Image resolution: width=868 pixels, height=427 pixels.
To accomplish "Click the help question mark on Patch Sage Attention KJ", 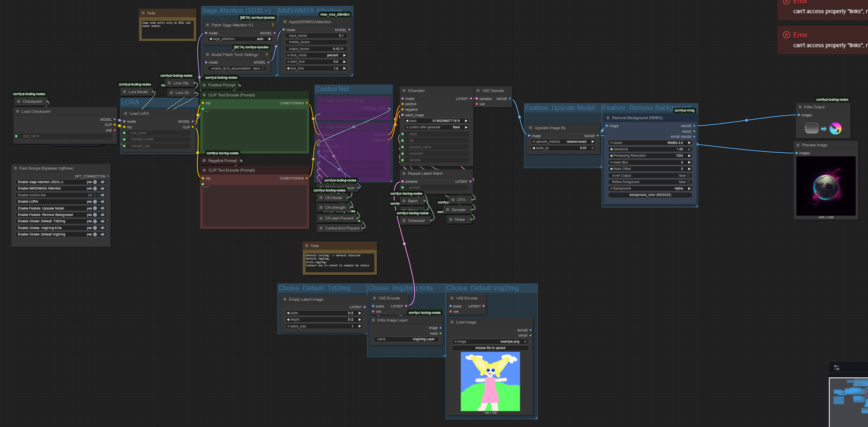I will (x=273, y=25).
